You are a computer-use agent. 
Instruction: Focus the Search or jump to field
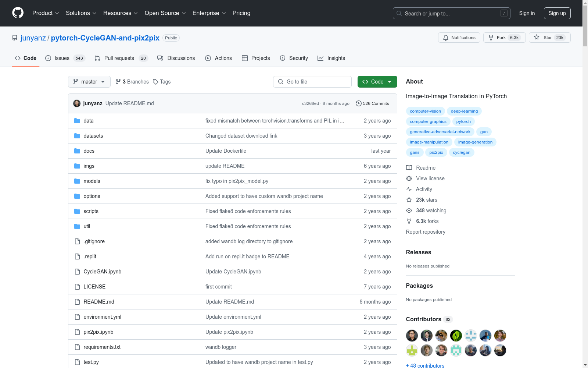pos(451,13)
